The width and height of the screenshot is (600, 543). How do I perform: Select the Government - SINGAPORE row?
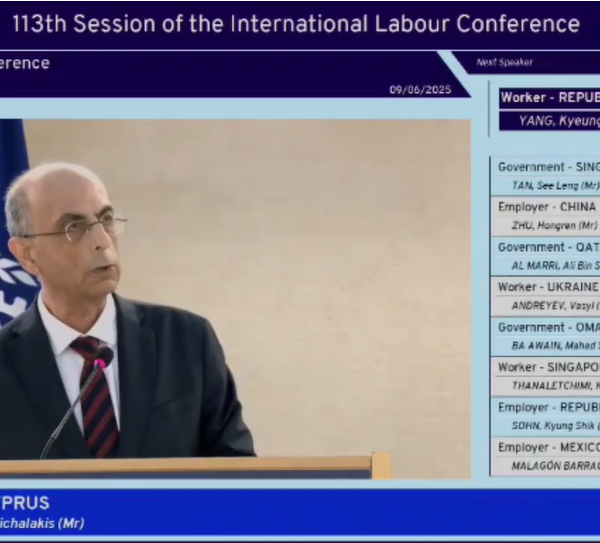coord(545,167)
